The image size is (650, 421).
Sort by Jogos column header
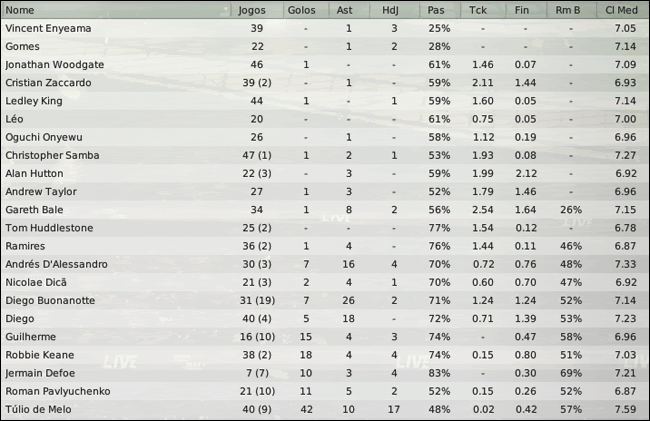click(x=254, y=10)
